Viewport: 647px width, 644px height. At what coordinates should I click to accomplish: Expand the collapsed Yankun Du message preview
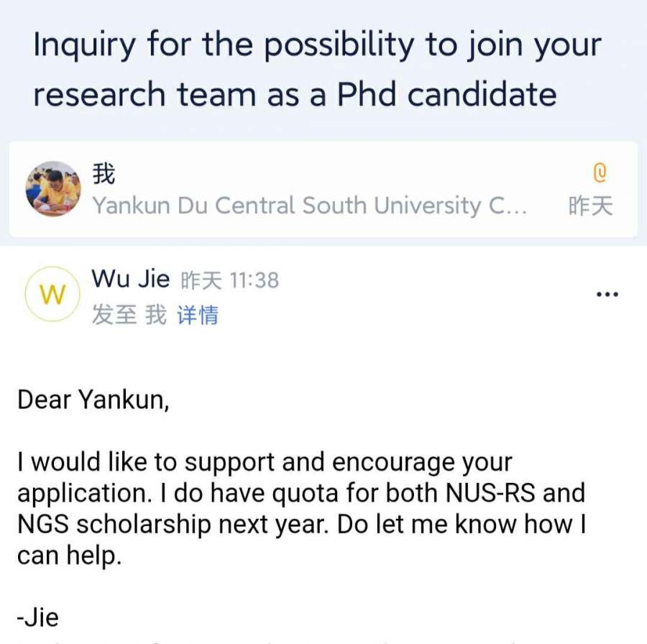[309, 206]
